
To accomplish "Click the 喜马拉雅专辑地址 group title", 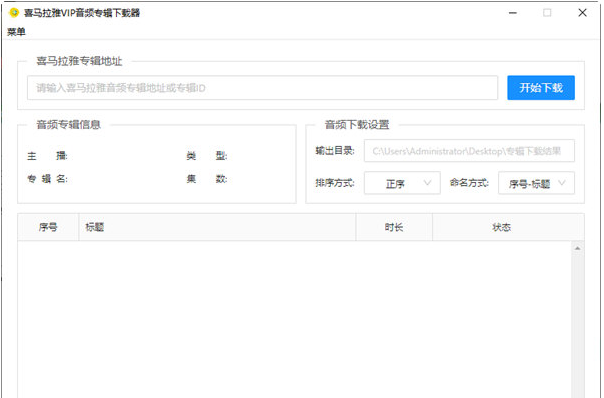I will [x=79, y=61].
